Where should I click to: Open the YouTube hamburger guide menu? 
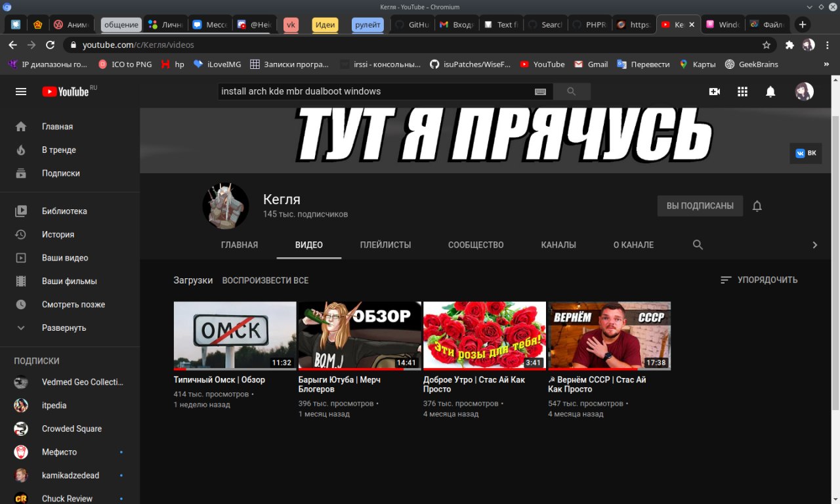pos(21,92)
